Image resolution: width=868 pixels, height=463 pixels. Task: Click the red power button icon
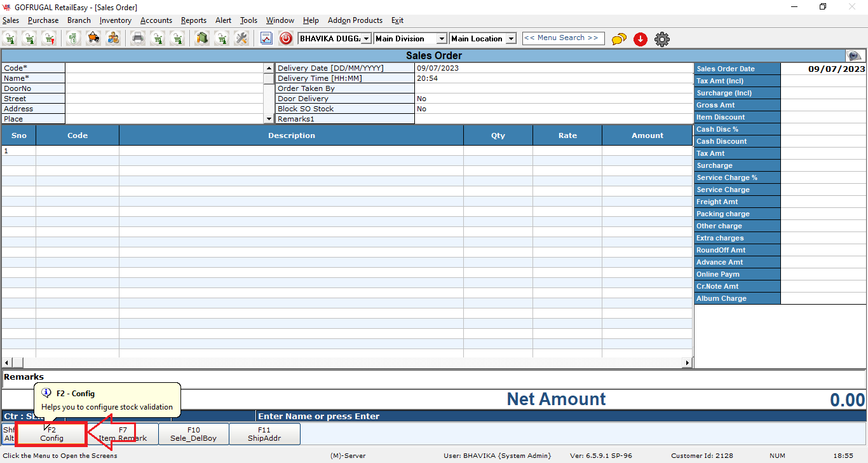pos(286,39)
